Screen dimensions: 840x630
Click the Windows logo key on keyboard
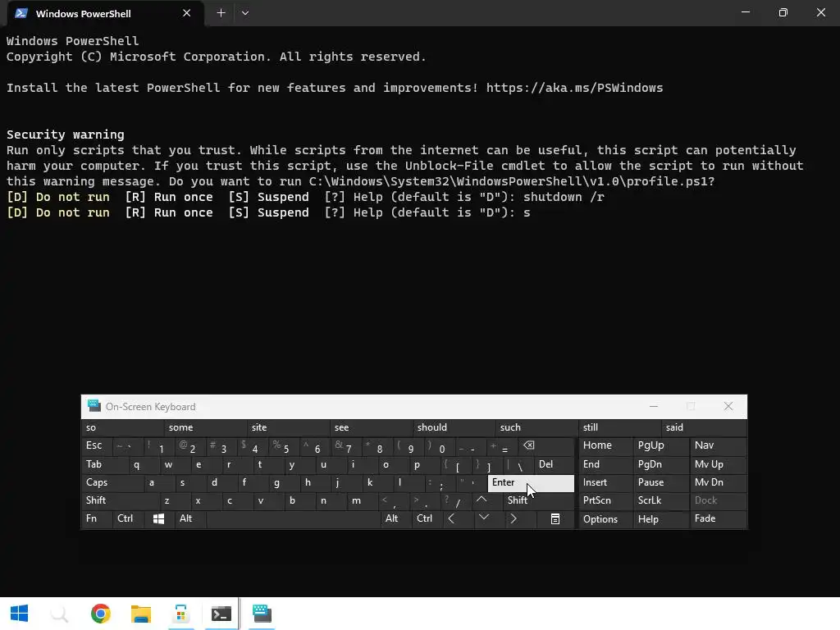click(158, 518)
